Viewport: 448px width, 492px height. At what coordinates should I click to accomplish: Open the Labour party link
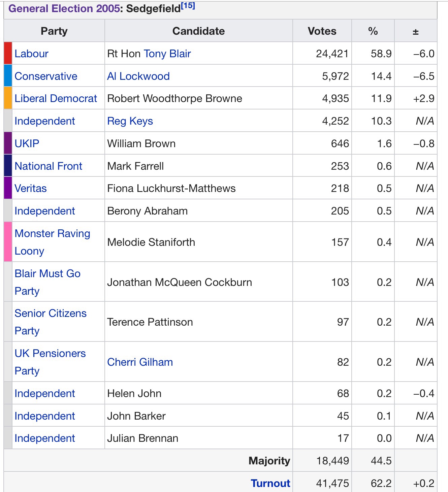click(31, 54)
